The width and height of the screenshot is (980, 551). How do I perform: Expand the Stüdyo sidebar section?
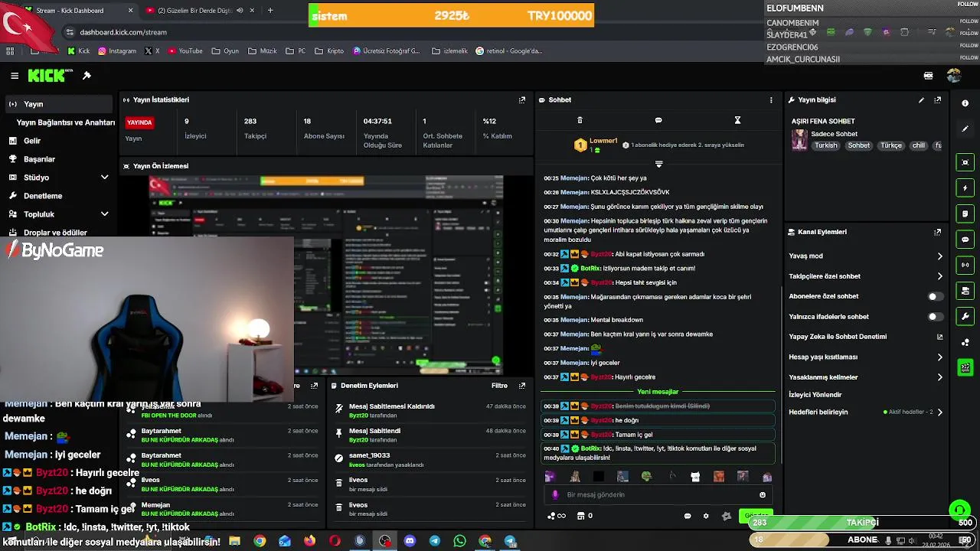[x=105, y=178]
